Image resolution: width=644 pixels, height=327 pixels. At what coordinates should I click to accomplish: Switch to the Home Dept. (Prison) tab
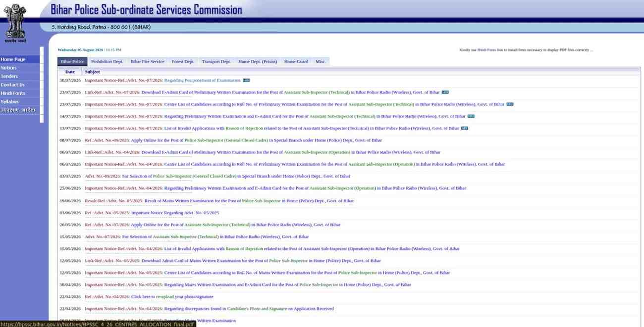[258, 62]
